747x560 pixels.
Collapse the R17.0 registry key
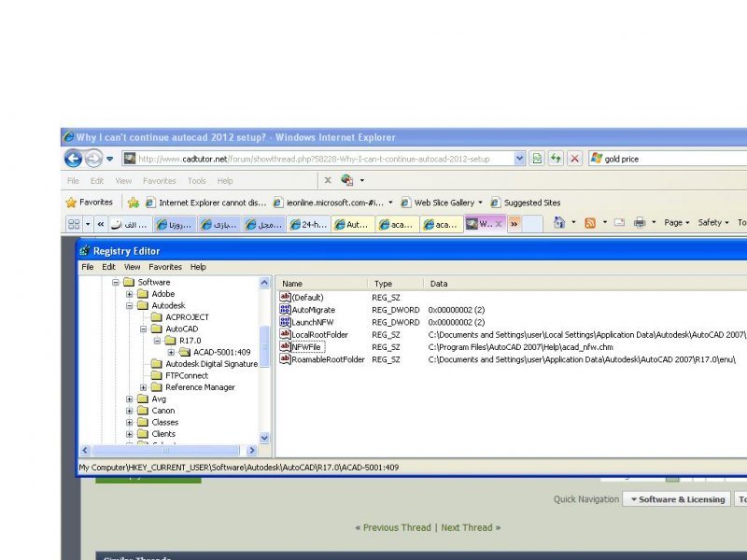(x=157, y=341)
